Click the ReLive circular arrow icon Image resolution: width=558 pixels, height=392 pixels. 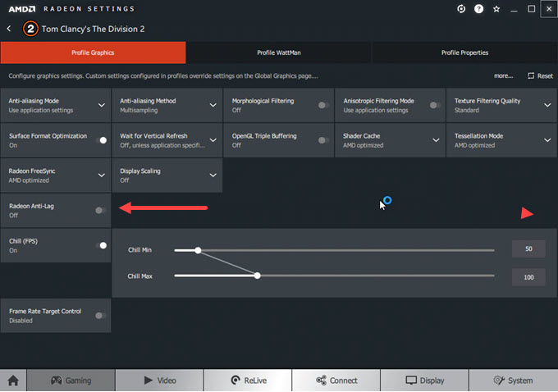coord(236,381)
